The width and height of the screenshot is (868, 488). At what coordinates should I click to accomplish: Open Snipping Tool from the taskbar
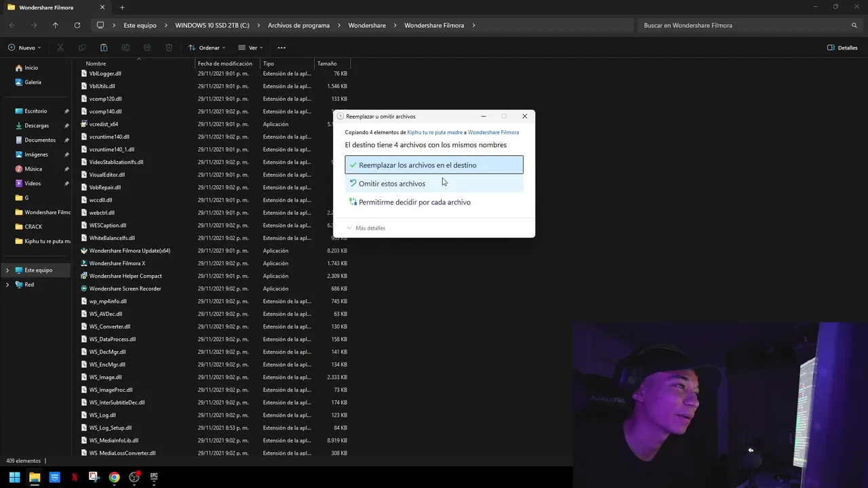94,477
